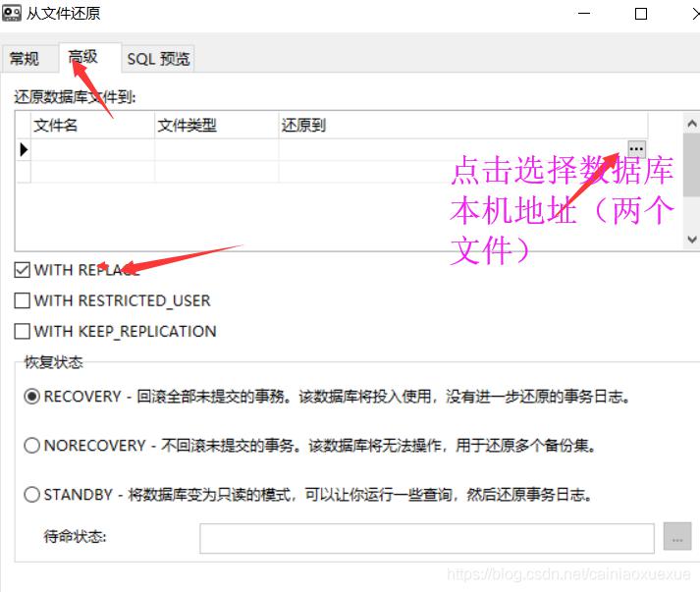
Task: Click the 还原到 column header
Action: coord(463,125)
